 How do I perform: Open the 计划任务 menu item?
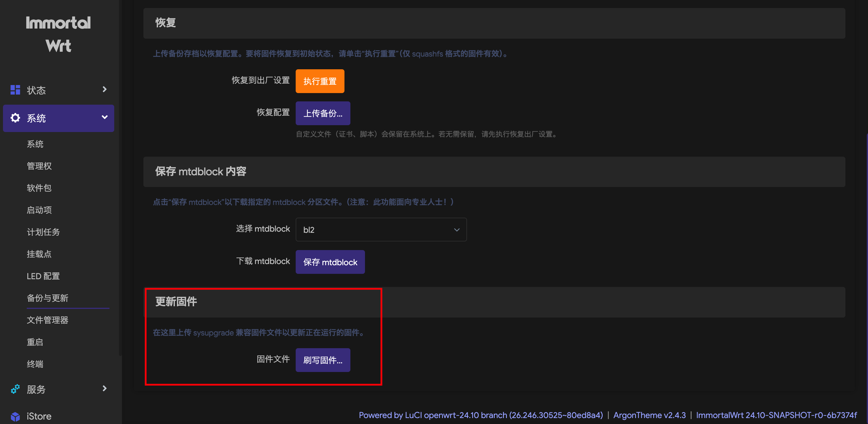tap(43, 232)
